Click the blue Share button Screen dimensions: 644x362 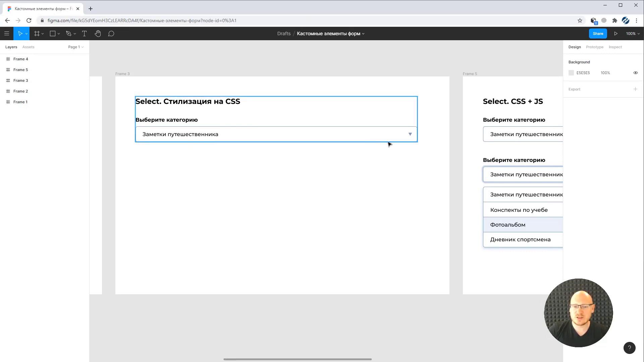click(x=598, y=34)
